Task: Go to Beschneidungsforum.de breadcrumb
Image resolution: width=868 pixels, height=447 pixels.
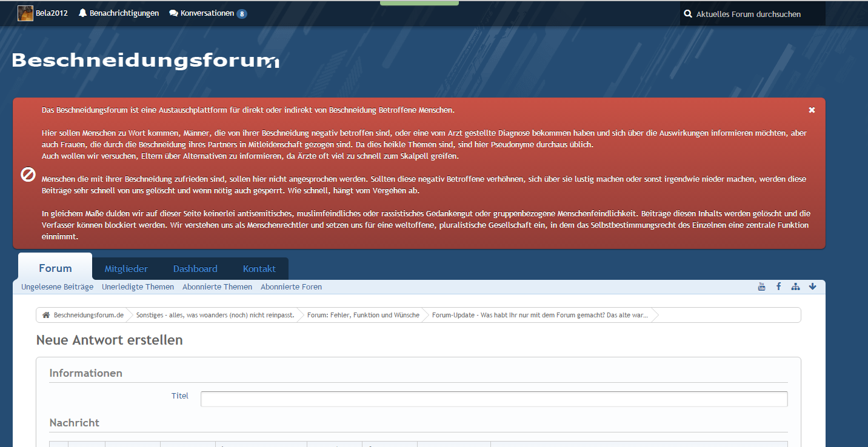Action: pyautogui.click(x=88, y=315)
